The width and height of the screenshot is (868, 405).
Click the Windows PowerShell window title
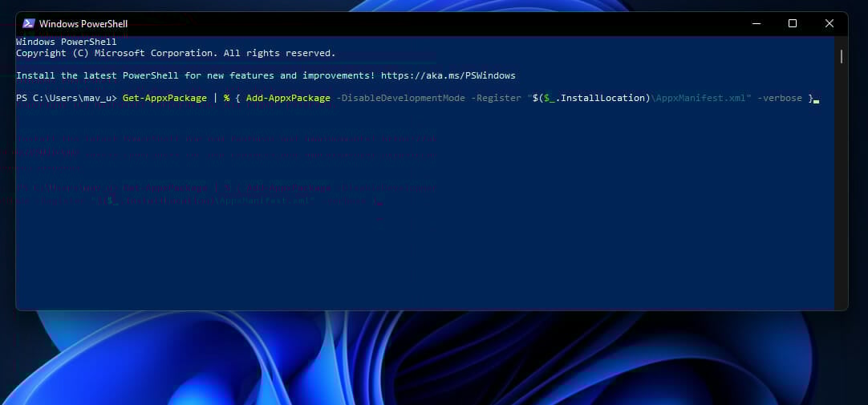coord(83,24)
